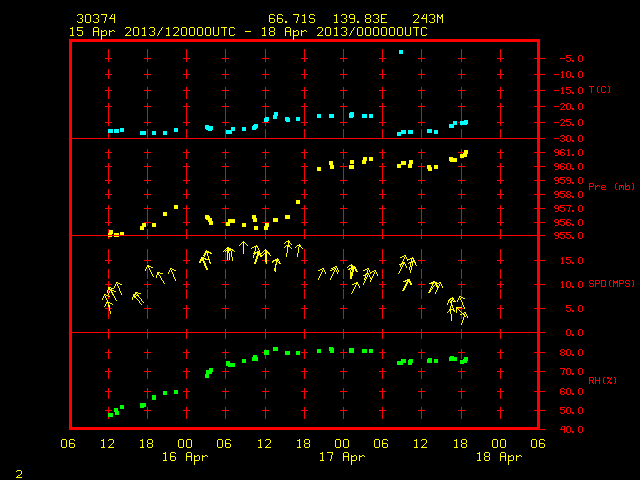640x480 pixels.
Task: Click the station ID 30374 label
Action: pyautogui.click(x=96, y=19)
